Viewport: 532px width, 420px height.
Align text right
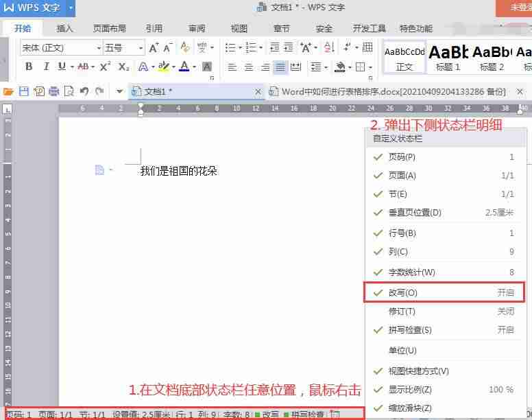(265, 67)
